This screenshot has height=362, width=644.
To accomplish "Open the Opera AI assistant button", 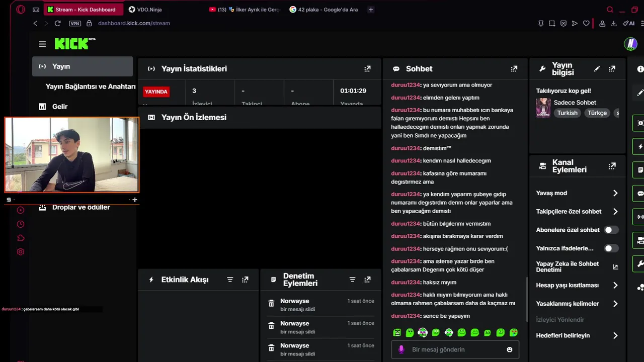I will point(628,23).
